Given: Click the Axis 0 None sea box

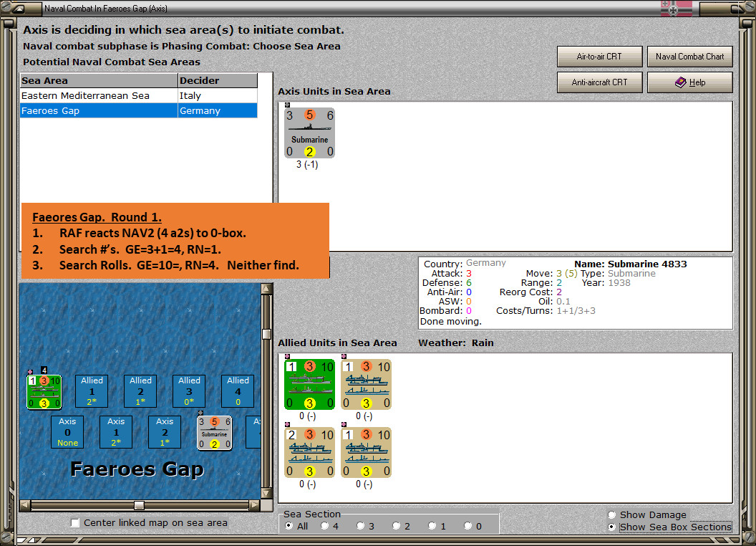Looking at the screenshot, I should pos(67,432).
